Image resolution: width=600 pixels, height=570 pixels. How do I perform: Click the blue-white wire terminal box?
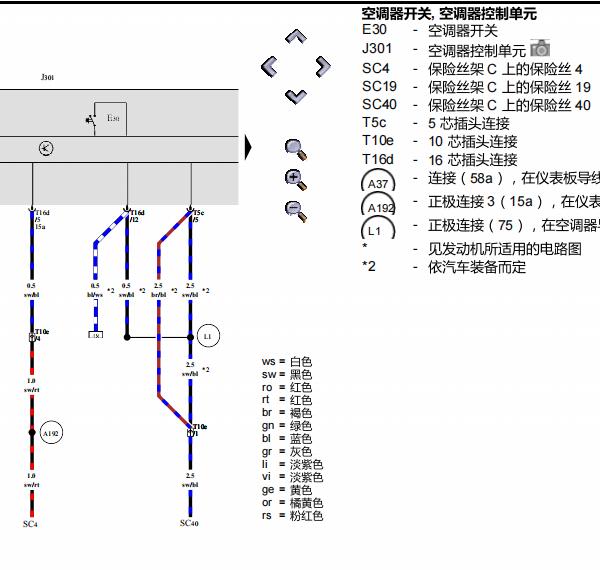(95, 335)
